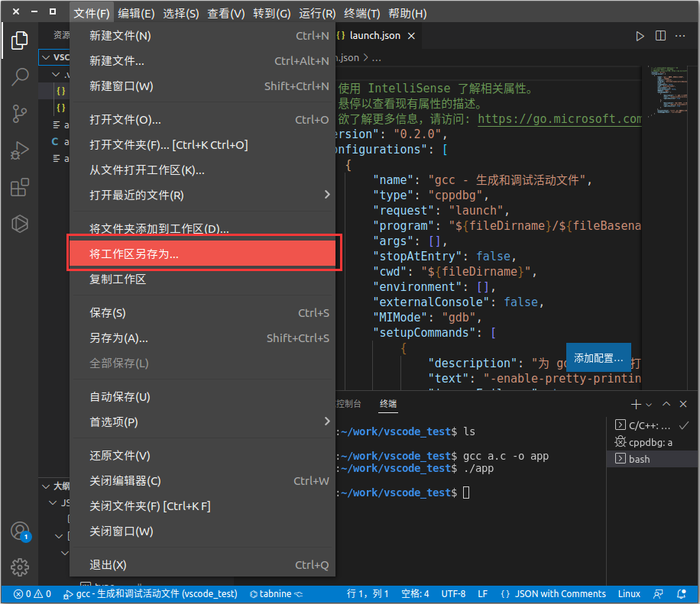Choose 将文件夹添加到工作区(D)...

(x=203, y=228)
